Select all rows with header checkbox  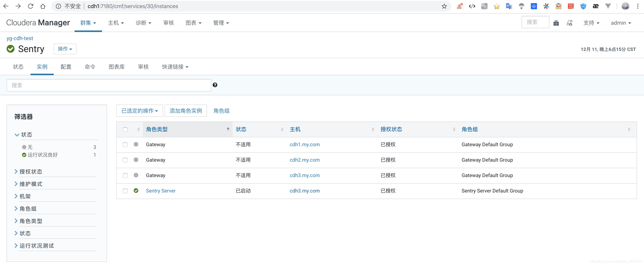[125, 129]
